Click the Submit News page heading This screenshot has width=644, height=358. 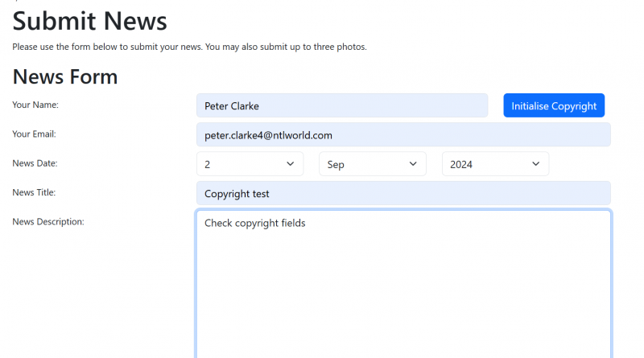click(x=89, y=21)
